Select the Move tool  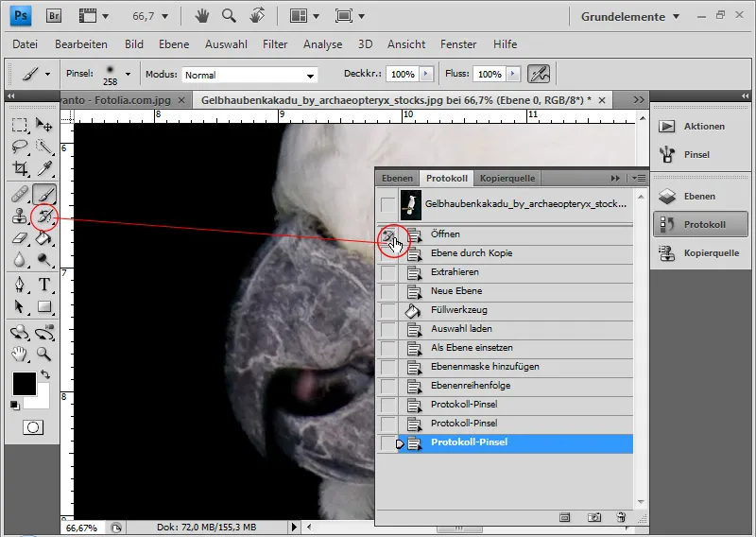44,126
